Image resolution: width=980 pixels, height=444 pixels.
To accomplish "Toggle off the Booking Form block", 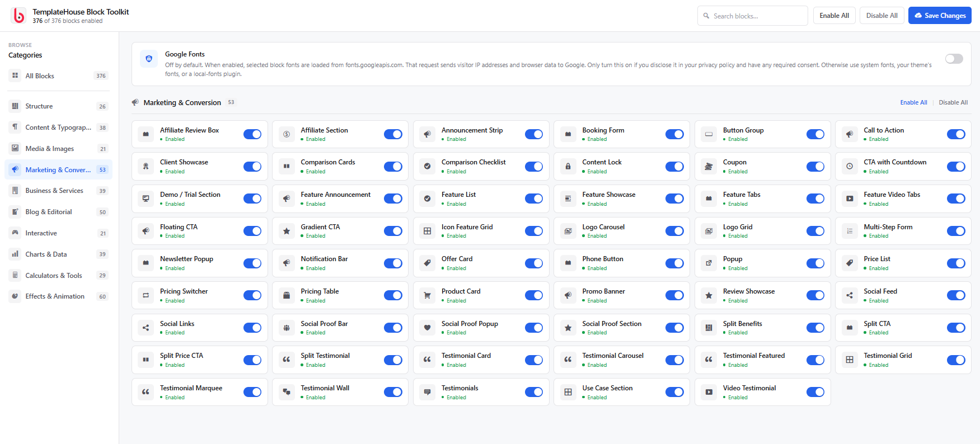I will pyautogui.click(x=674, y=134).
